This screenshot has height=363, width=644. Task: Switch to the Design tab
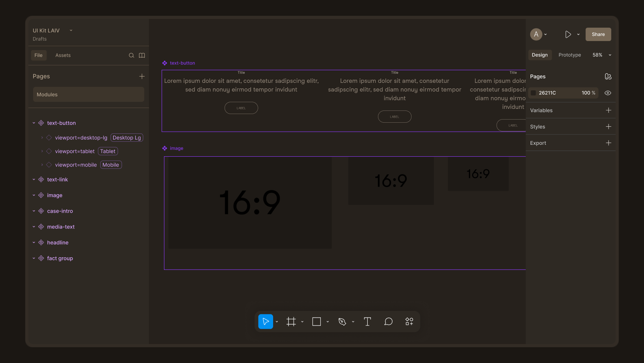pyautogui.click(x=540, y=55)
